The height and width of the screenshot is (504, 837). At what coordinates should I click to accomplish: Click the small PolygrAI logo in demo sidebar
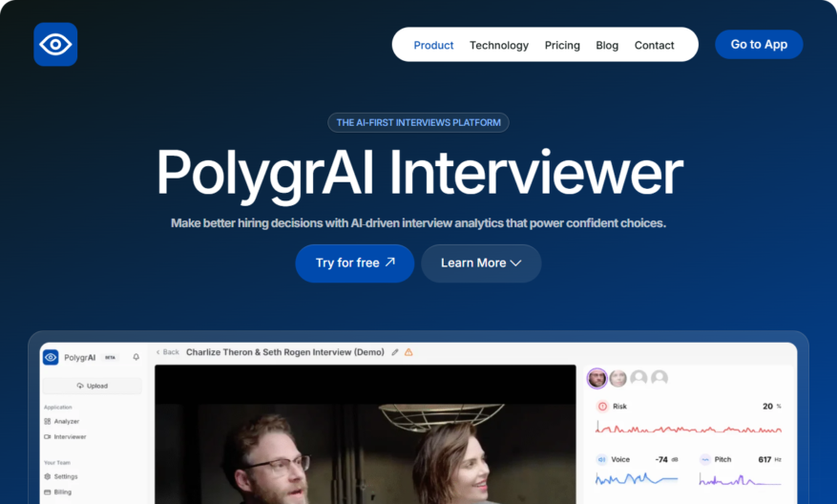[51, 357]
